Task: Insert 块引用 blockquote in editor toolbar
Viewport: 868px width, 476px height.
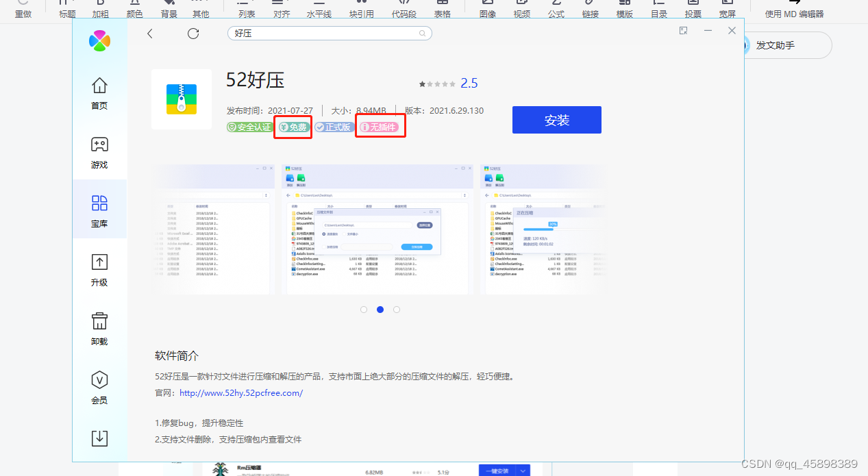Action: 362,10
